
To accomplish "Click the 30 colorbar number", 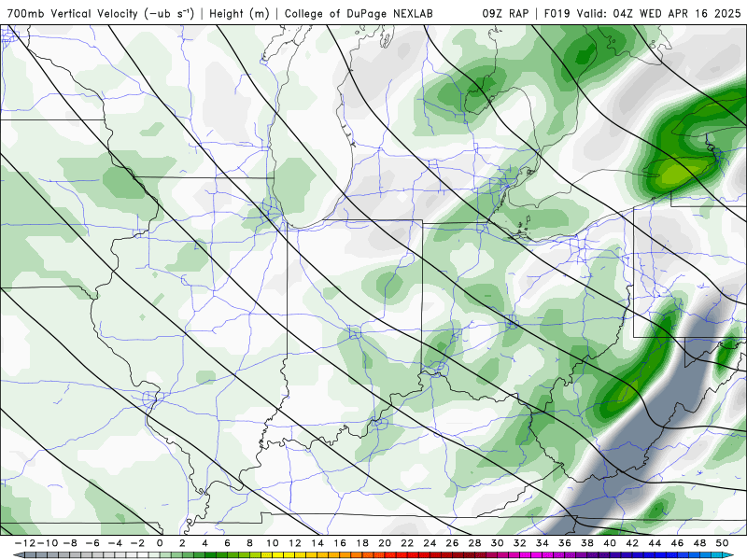I will (498, 543).
